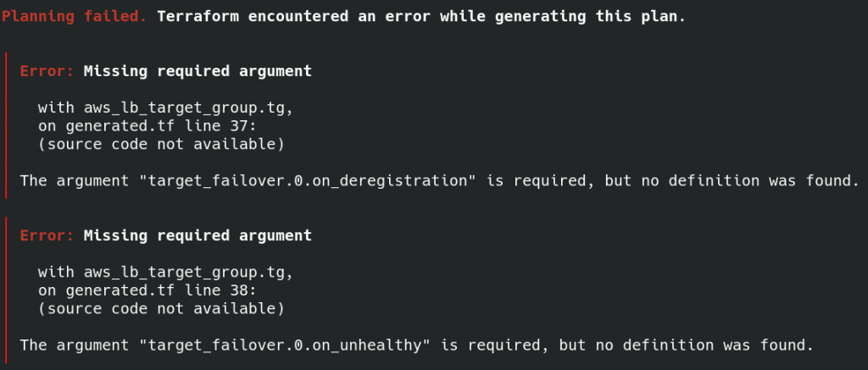
Task: Click the red bar beside second error
Action: click(x=6, y=290)
